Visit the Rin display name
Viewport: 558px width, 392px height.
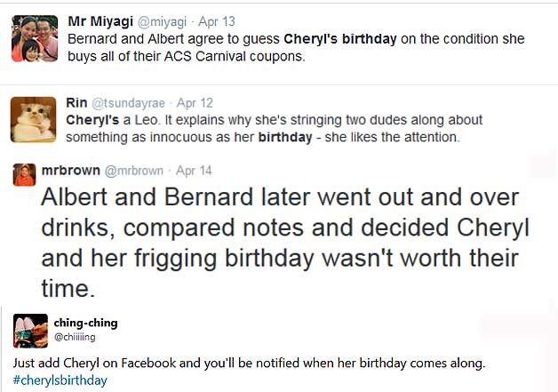76,103
